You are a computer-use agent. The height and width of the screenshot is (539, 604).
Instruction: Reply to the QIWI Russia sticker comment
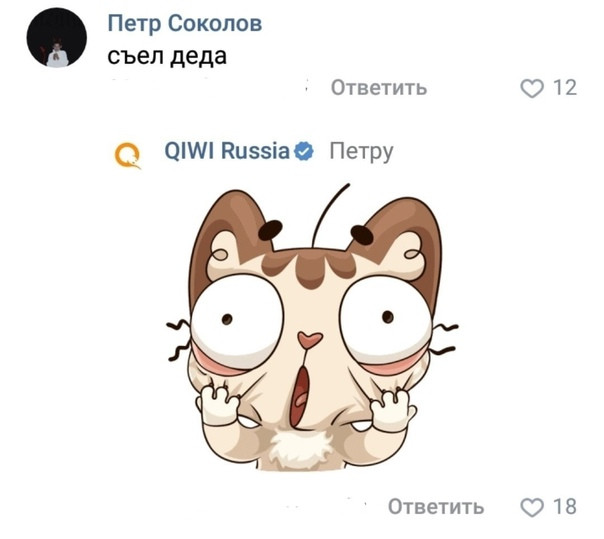(x=436, y=507)
